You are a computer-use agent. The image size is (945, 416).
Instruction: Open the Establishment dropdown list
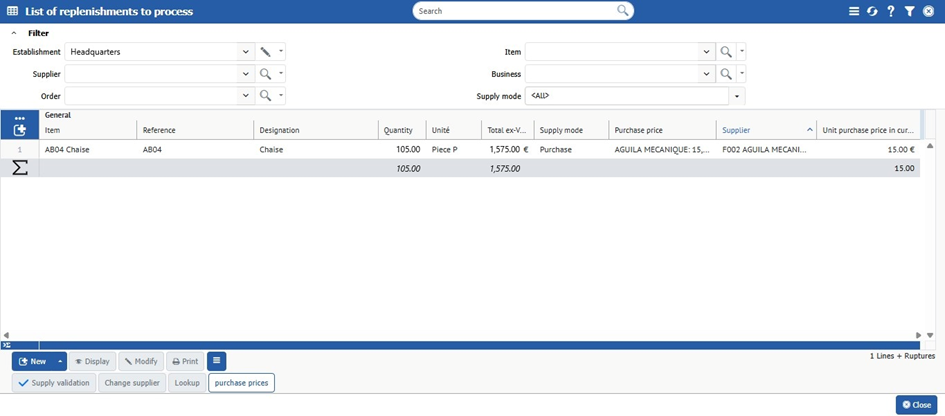coord(247,52)
